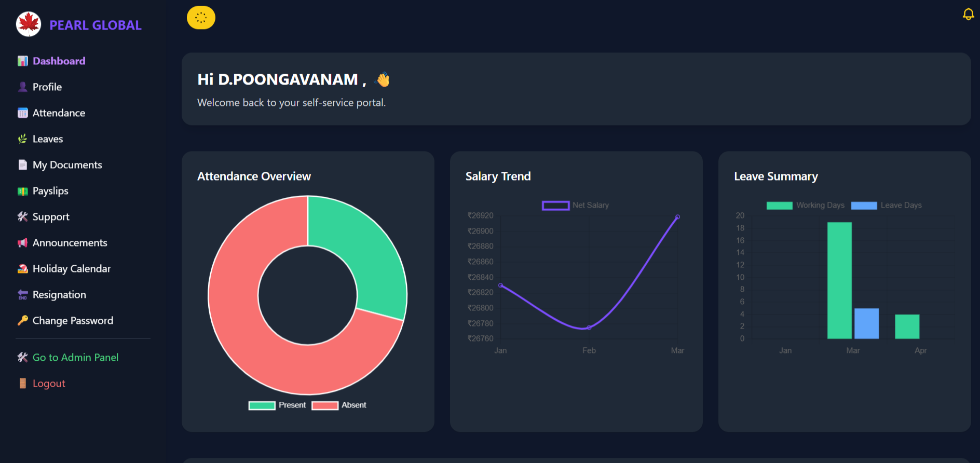Toggle the yellow light/dark theme button
980x463 pixels.
tap(201, 18)
